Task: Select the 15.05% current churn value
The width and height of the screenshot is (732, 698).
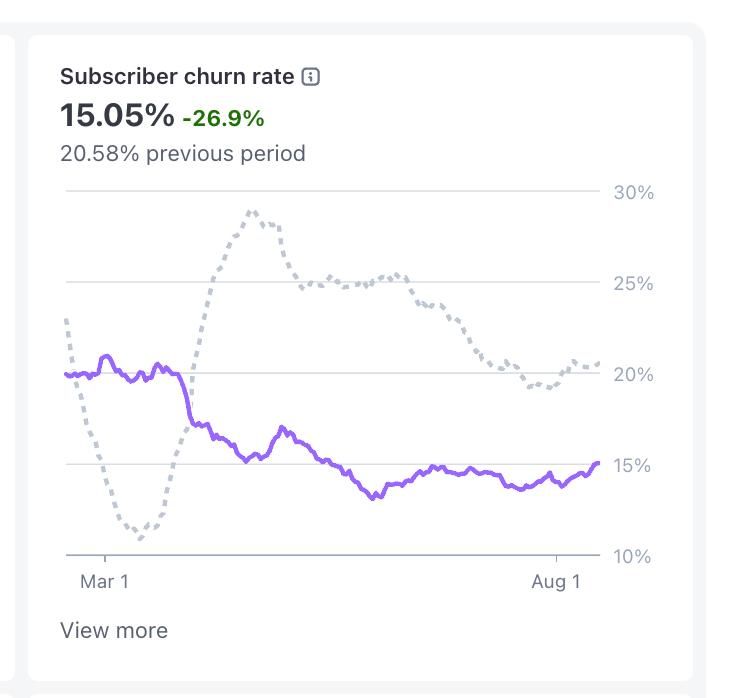Action: [x=117, y=115]
